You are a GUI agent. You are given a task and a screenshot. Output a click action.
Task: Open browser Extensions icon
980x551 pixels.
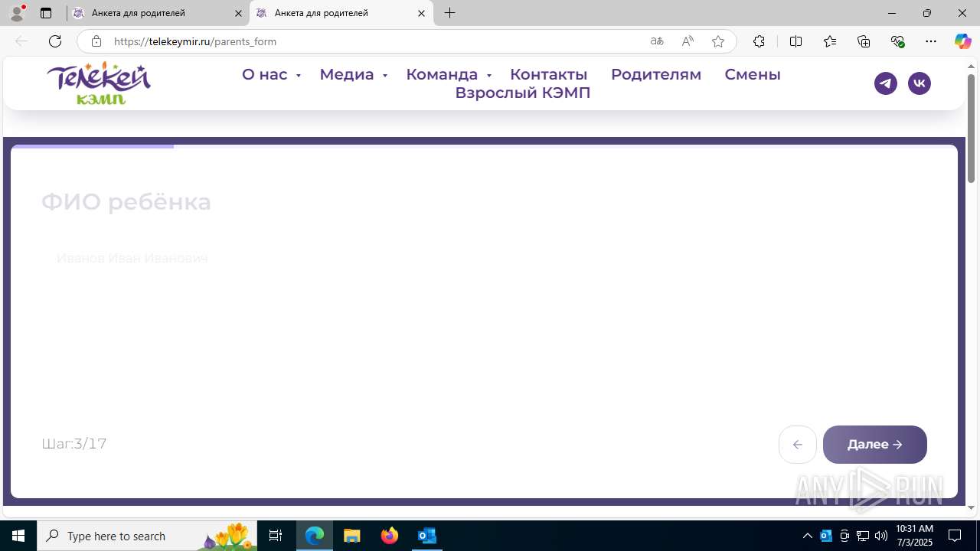click(759, 41)
